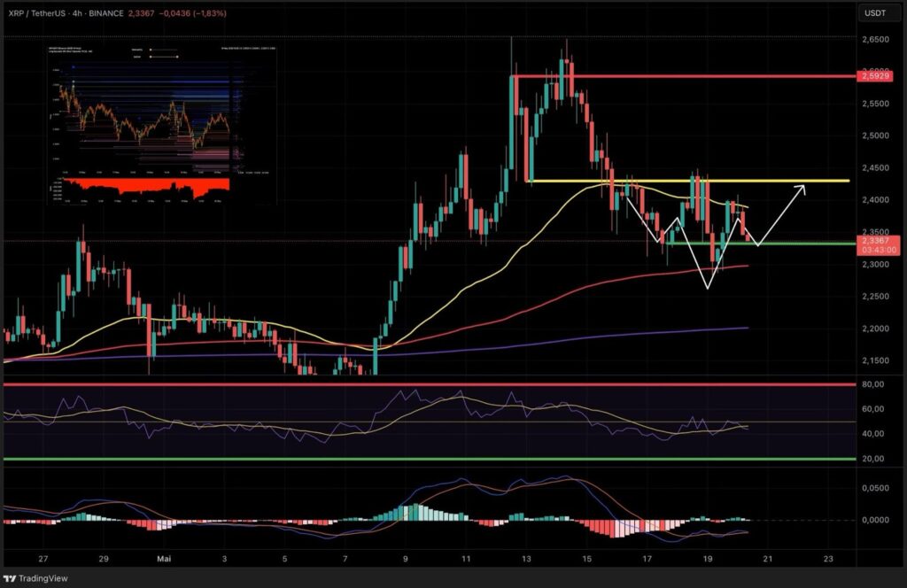Click the countdown timer under the price label
This screenshot has width=907, height=588.
tap(875, 250)
